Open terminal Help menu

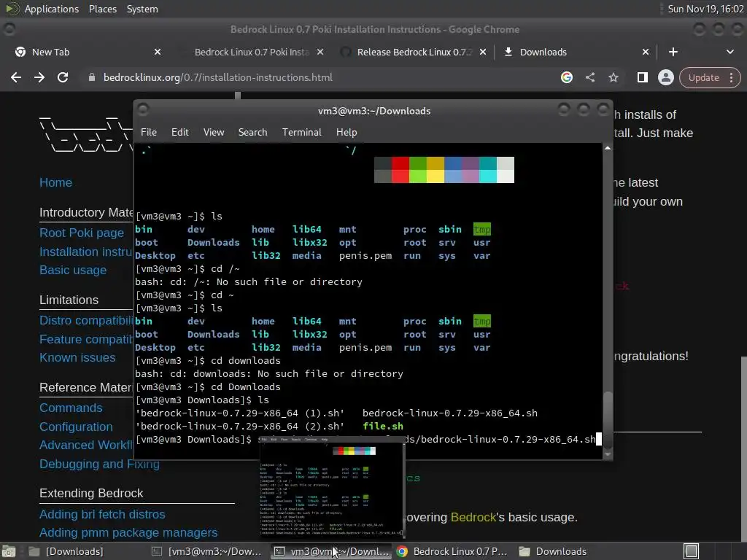(347, 133)
